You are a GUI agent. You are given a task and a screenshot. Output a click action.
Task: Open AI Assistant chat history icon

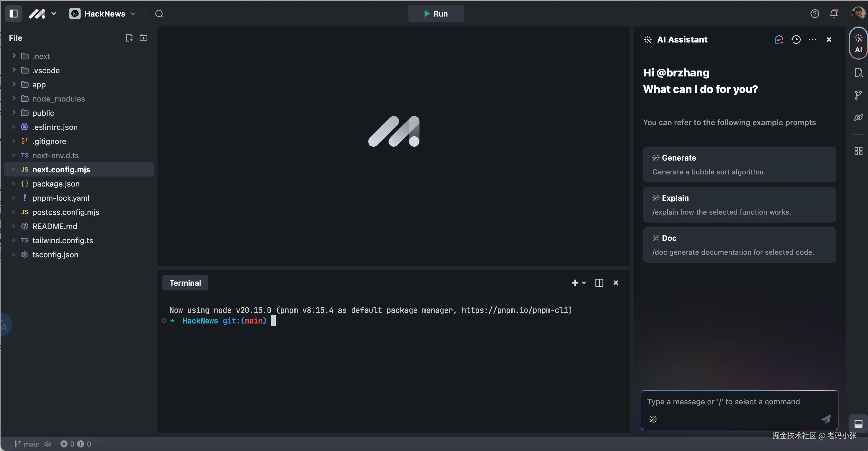tap(796, 40)
